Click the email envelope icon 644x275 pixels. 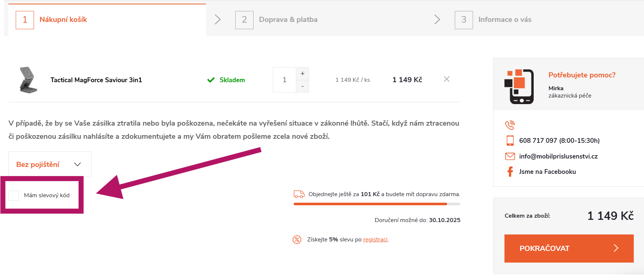(510, 156)
